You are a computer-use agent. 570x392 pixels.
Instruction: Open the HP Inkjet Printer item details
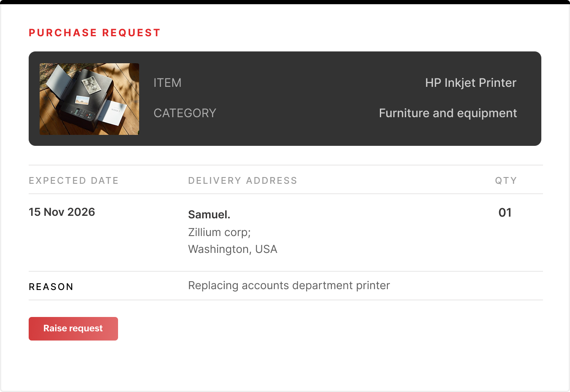(x=471, y=83)
